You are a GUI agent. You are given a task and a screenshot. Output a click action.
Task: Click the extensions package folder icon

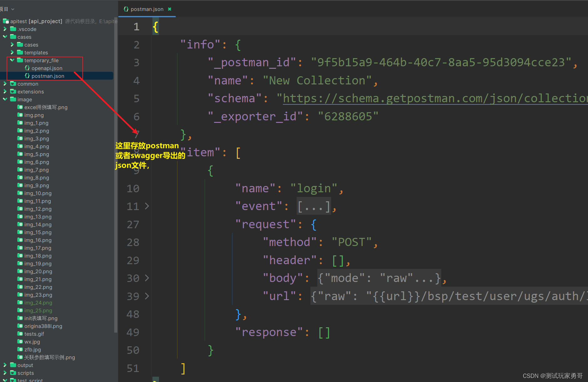coord(13,91)
